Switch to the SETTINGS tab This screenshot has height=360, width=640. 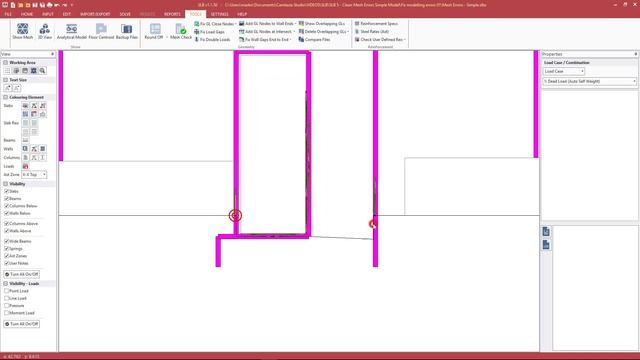click(x=220, y=14)
